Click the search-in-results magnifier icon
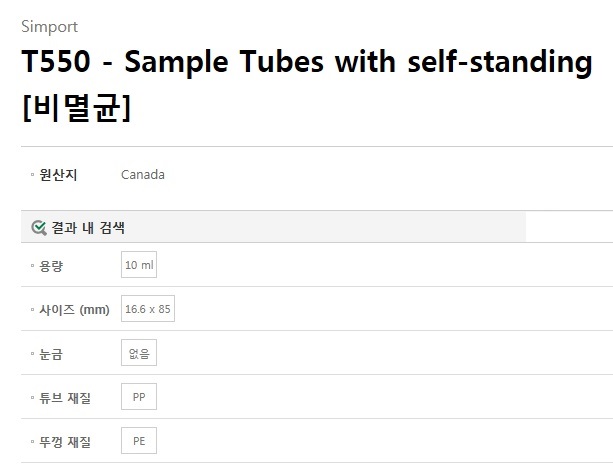613x471 pixels. tap(39, 228)
